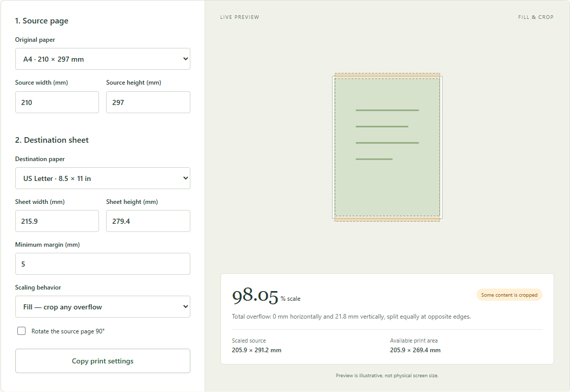This screenshot has width=570, height=392.
Task: Click the '1. Source page' heading
Action: tap(41, 21)
